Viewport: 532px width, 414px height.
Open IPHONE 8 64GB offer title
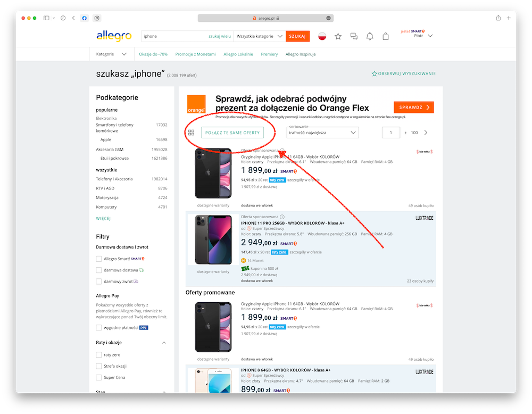pos(286,370)
